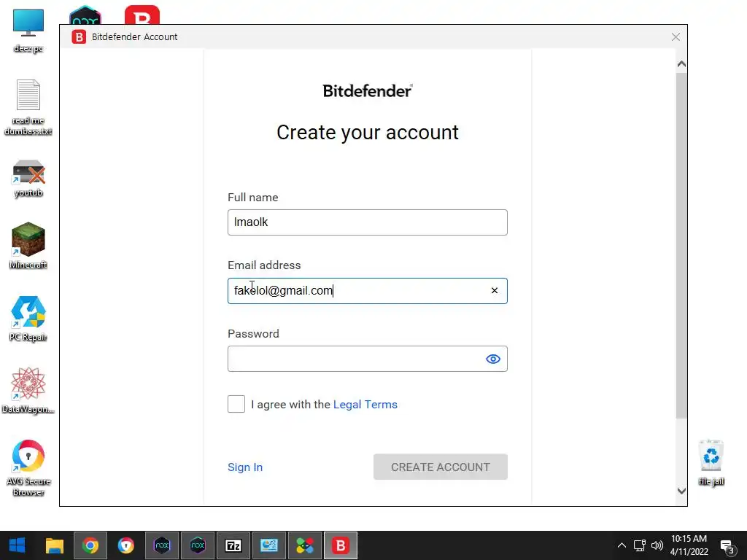Clear the email address field

pyautogui.click(x=495, y=290)
